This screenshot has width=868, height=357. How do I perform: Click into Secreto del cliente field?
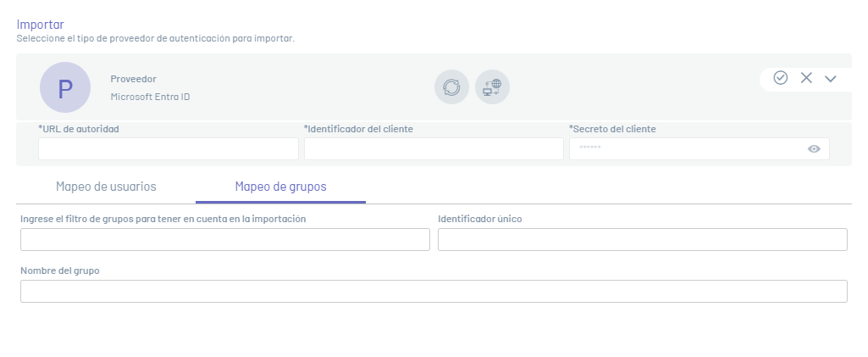point(686,148)
